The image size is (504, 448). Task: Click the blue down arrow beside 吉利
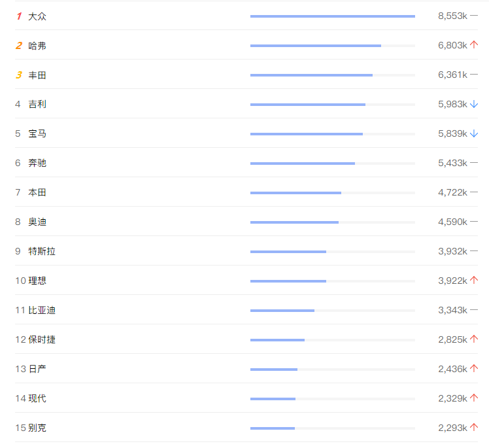tap(474, 104)
